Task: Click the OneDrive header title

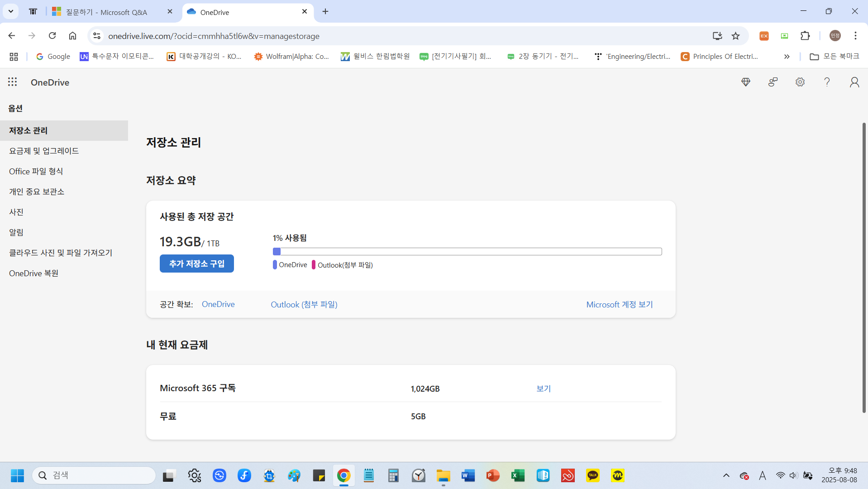Action: tap(50, 82)
